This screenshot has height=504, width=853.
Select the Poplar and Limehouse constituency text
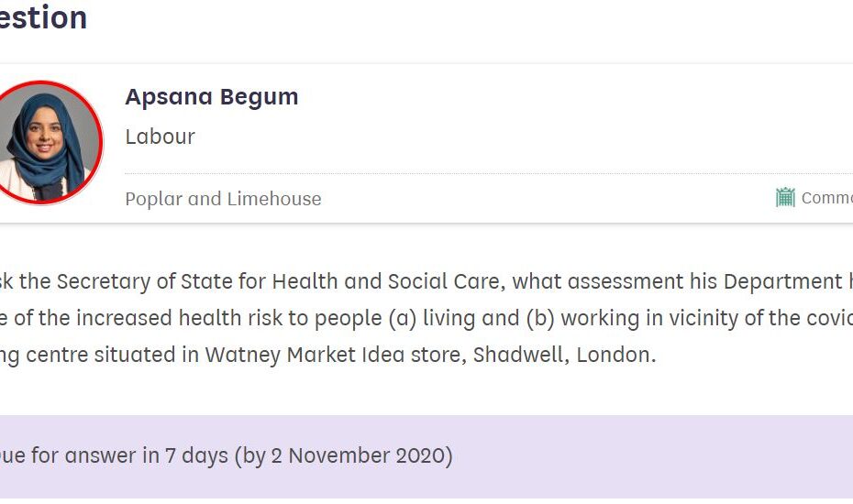[x=223, y=199]
